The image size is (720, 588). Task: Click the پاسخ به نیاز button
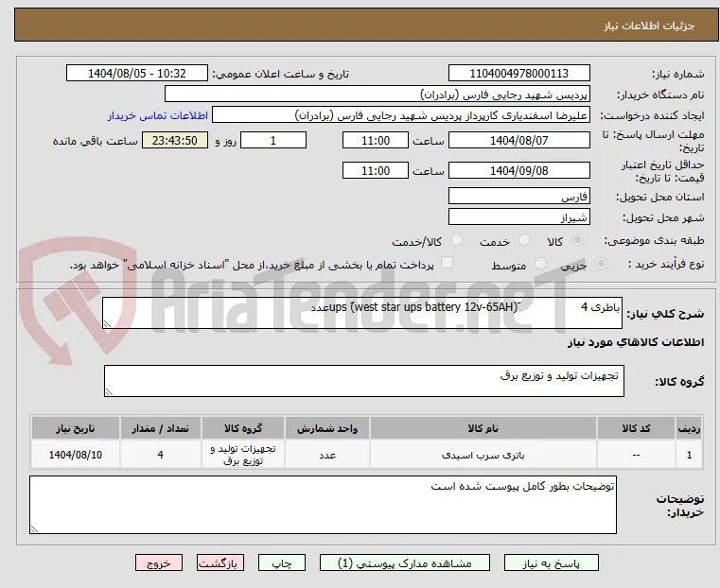coord(551,563)
